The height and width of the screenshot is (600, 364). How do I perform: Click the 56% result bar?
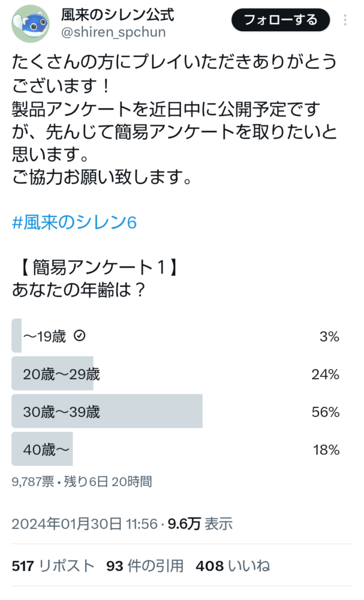[107, 412]
